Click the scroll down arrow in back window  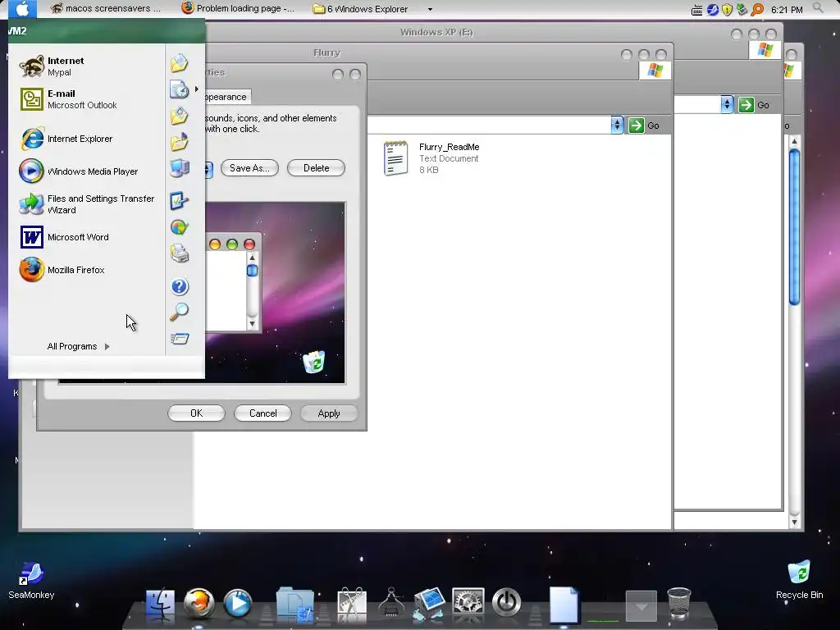[794, 521]
